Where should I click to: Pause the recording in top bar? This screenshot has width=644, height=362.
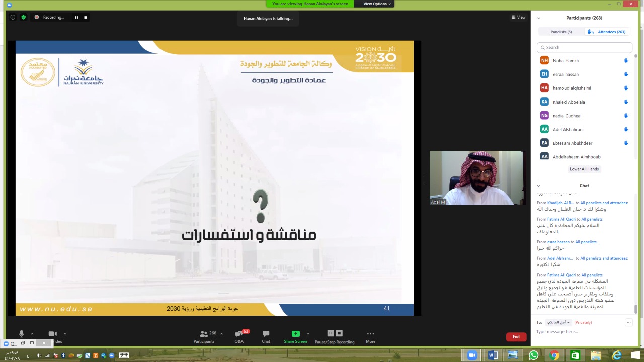(x=76, y=17)
